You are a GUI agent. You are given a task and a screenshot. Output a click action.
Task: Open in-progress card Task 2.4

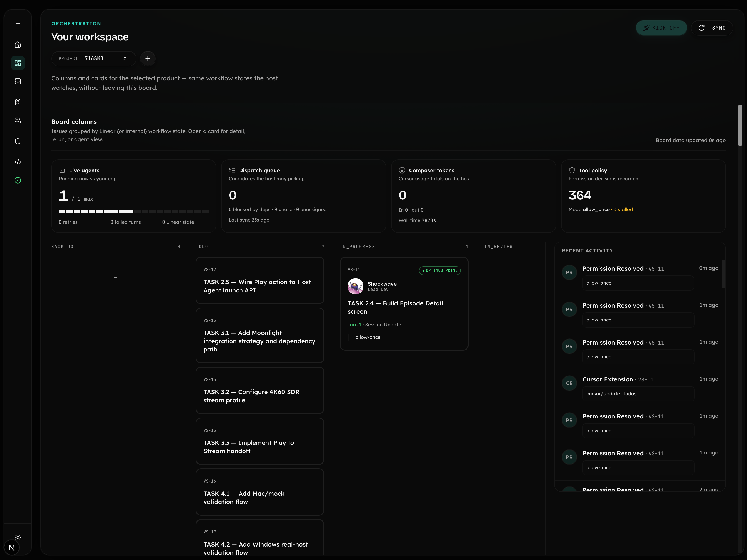coord(404,304)
